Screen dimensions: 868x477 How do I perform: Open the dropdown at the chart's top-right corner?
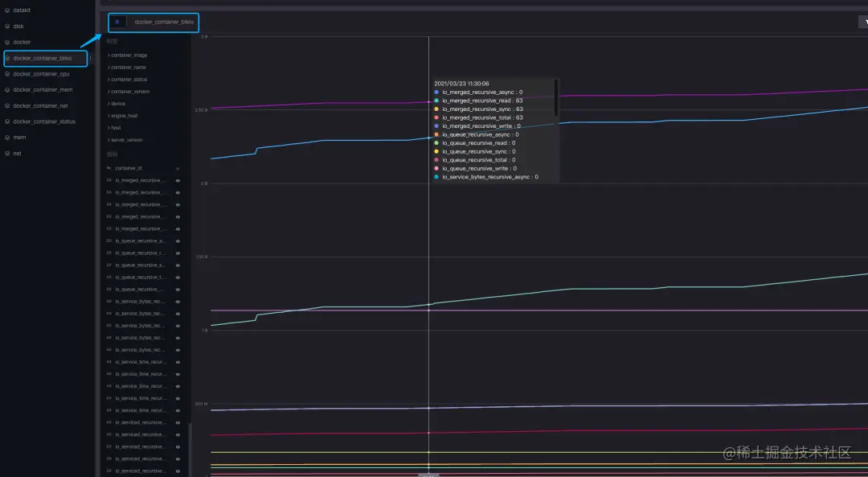(x=864, y=22)
